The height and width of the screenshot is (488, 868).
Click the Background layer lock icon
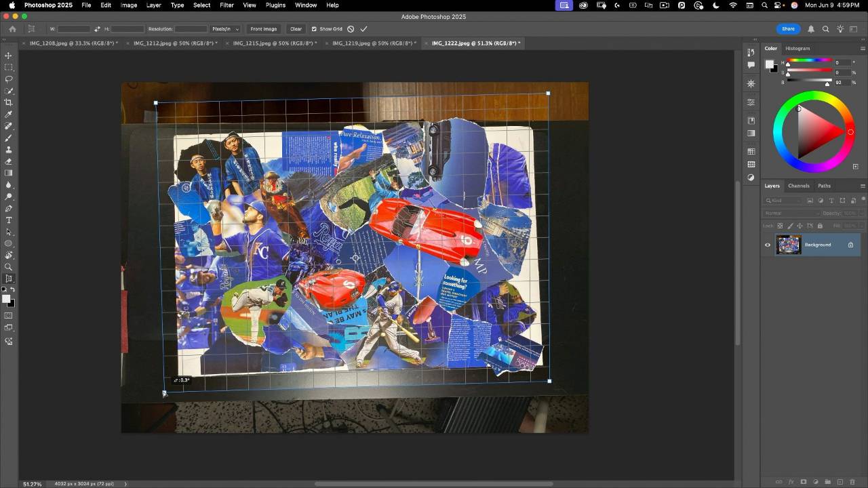pos(850,245)
